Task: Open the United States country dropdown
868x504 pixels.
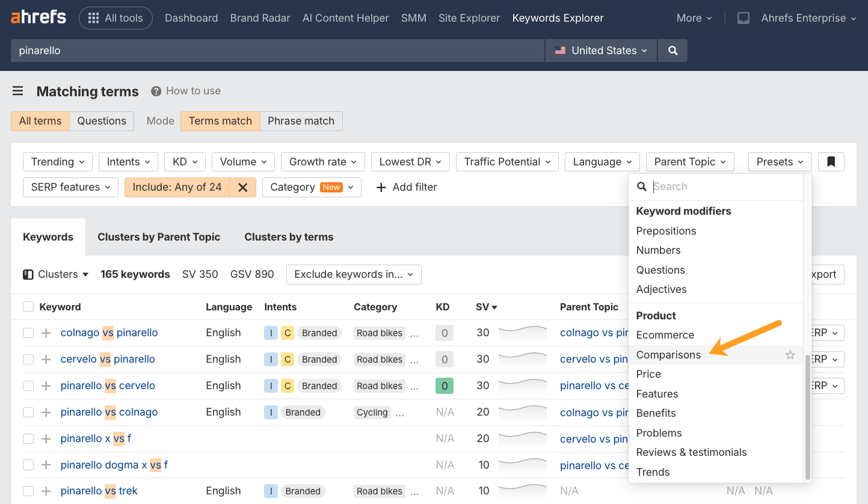Action: pyautogui.click(x=600, y=51)
